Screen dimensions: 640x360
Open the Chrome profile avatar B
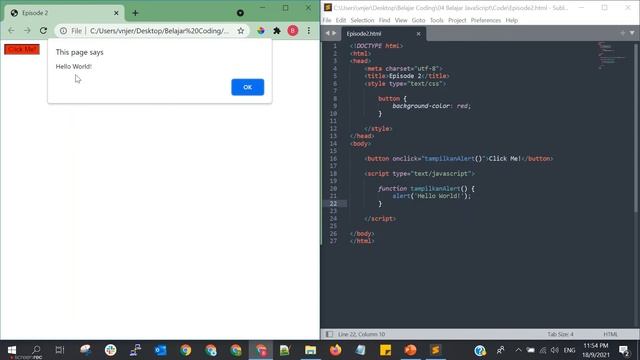(293, 31)
